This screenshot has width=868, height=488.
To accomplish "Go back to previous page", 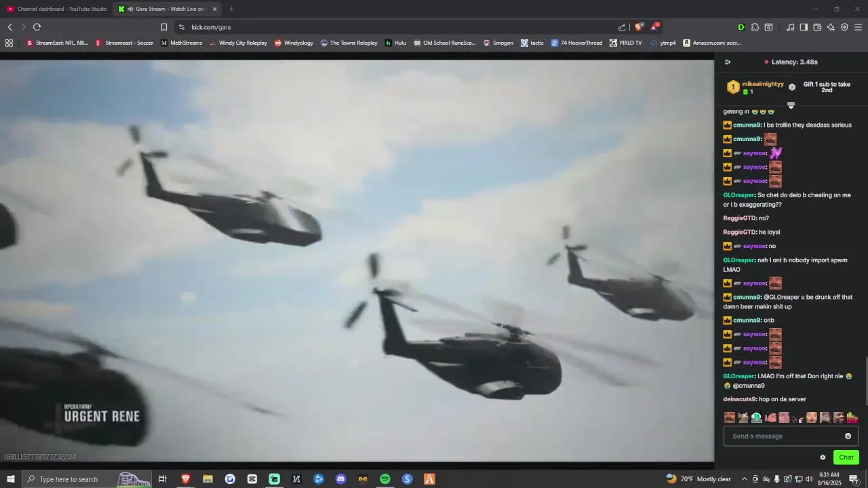I will click(x=9, y=27).
